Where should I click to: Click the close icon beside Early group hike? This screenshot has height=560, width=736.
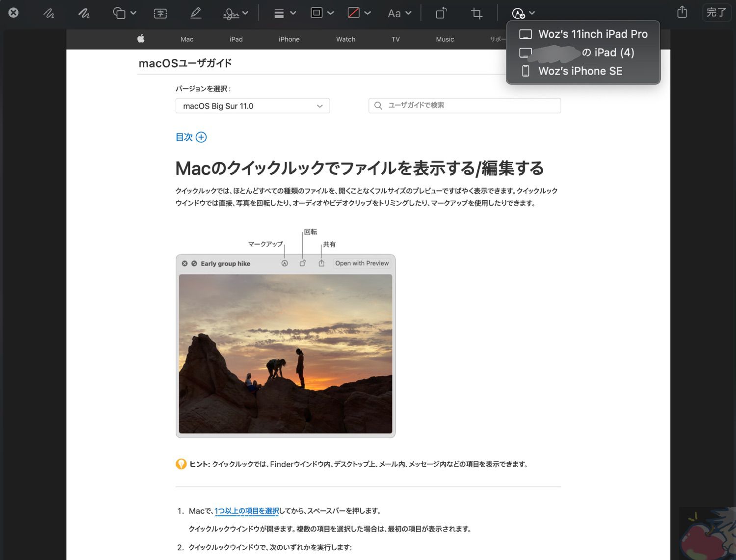pos(184,264)
